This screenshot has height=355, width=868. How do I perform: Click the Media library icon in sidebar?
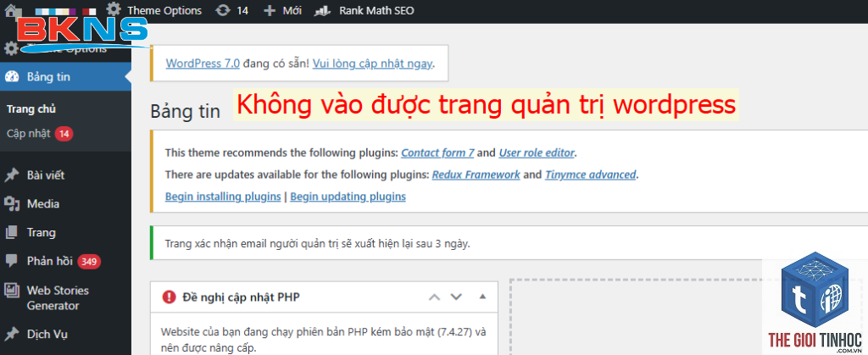[x=12, y=204]
